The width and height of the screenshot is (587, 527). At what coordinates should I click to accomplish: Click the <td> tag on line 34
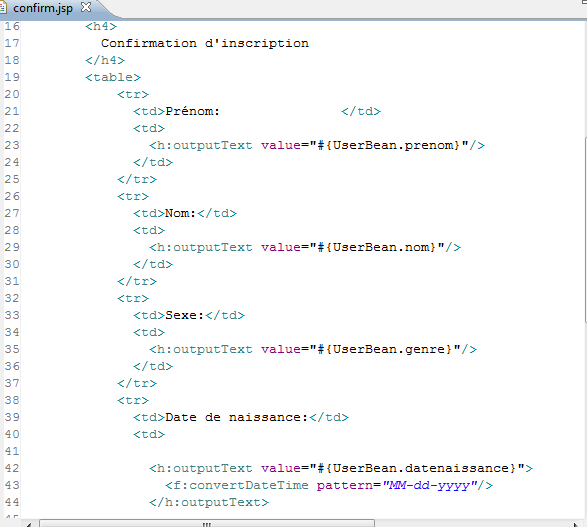pos(149,332)
